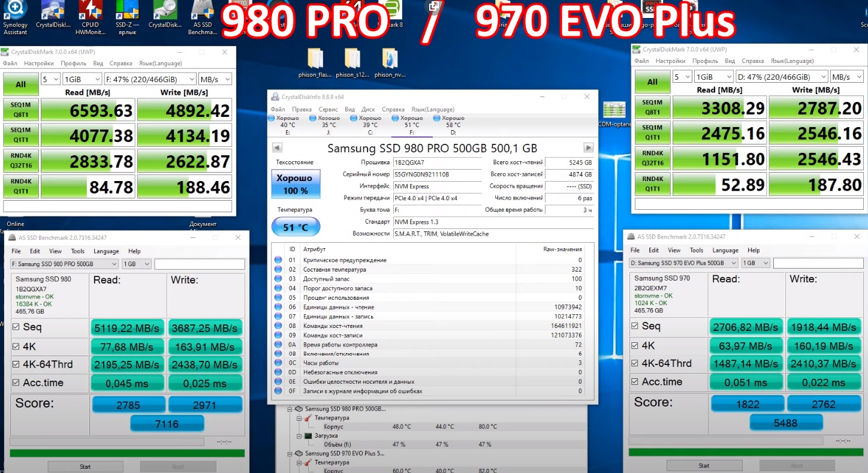The width and height of the screenshot is (868, 473).
Task: Select the CDM-optane file on the desktop
Action: point(615,115)
